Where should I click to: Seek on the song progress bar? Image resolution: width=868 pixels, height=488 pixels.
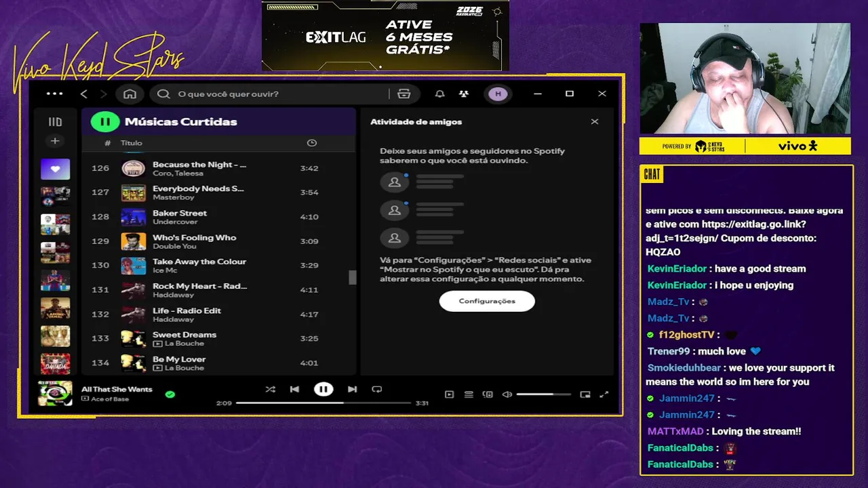pyautogui.click(x=323, y=403)
